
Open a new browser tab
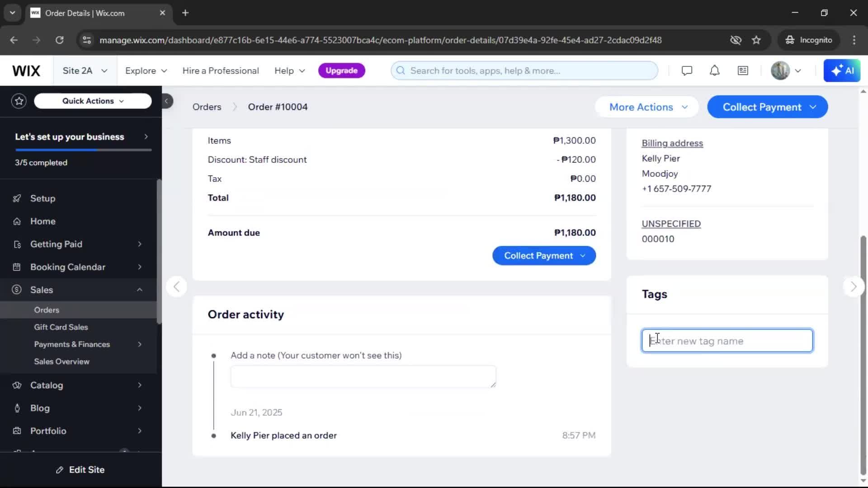[185, 13]
